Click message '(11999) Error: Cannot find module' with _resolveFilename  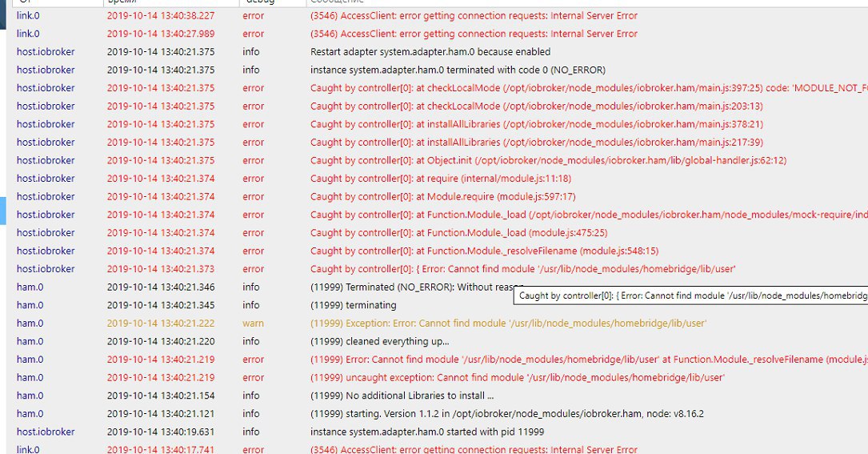click(589, 360)
